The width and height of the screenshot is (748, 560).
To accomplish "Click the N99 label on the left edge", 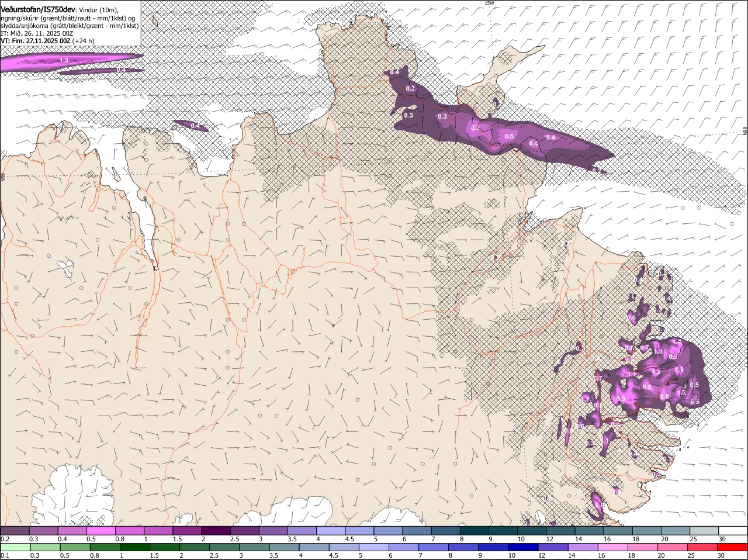I will 3,176.
